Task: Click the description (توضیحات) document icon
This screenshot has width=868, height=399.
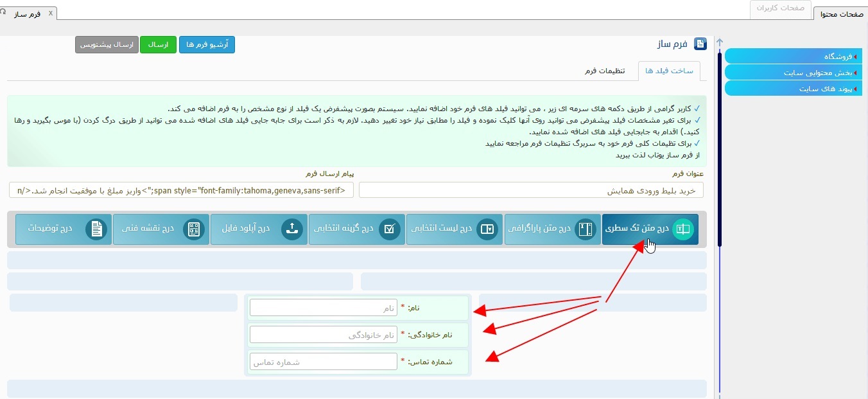Action: point(96,229)
